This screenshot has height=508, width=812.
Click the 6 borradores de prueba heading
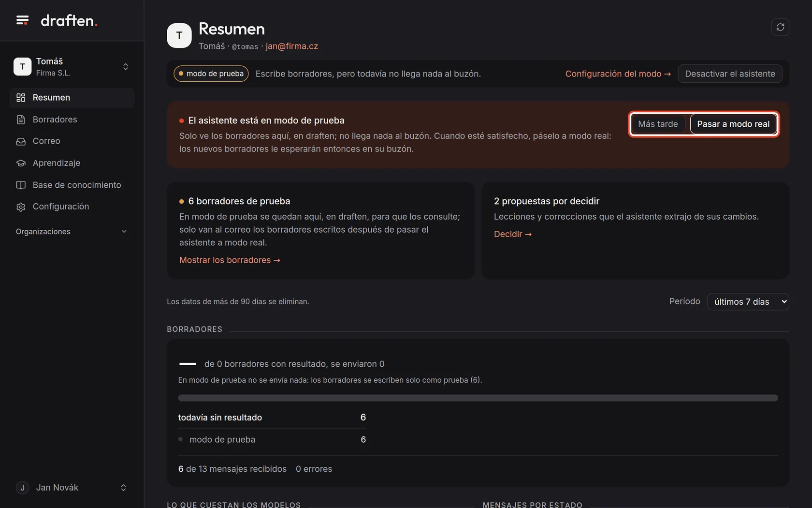pos(239,201)
